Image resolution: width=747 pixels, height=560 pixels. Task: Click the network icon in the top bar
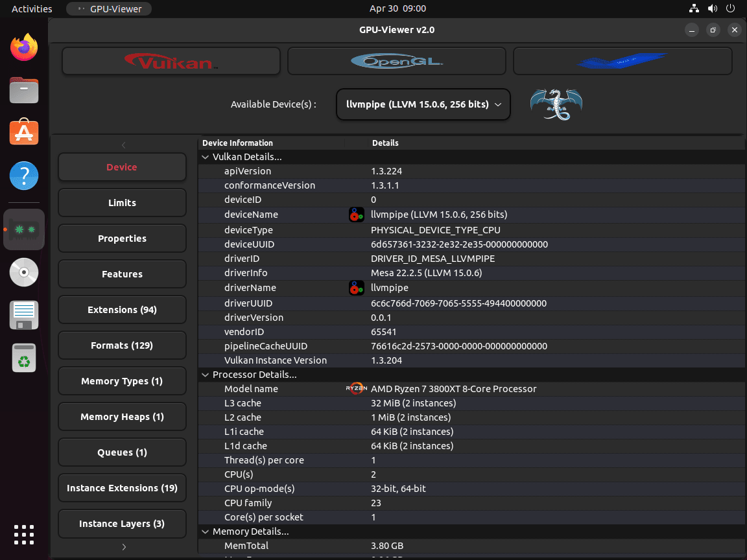(694, 8)
